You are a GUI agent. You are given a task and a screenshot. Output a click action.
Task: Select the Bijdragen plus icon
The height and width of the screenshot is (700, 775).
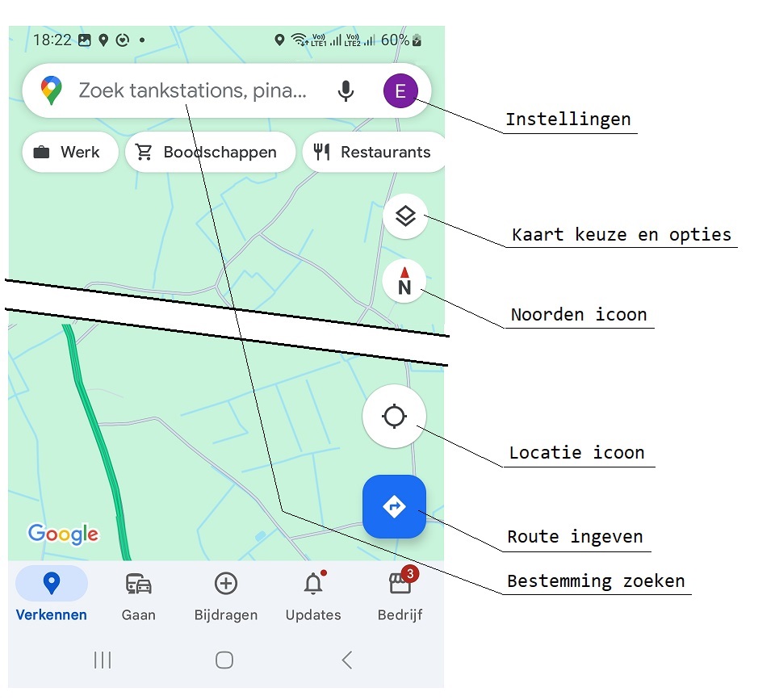pyautogui.click(x=226, y=583)
